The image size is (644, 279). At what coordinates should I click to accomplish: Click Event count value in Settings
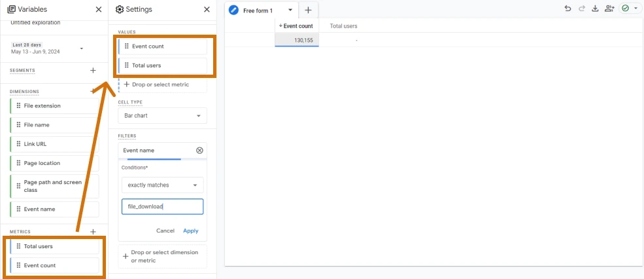(162, 46)
